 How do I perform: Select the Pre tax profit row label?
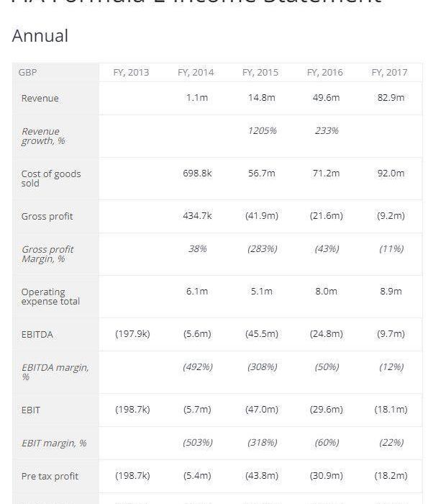[50, 476]
